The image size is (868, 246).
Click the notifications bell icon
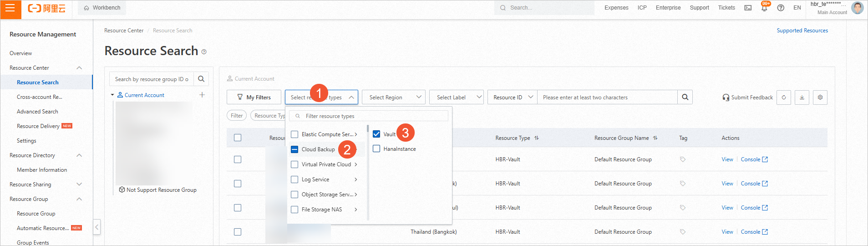[x=764, y=8]
